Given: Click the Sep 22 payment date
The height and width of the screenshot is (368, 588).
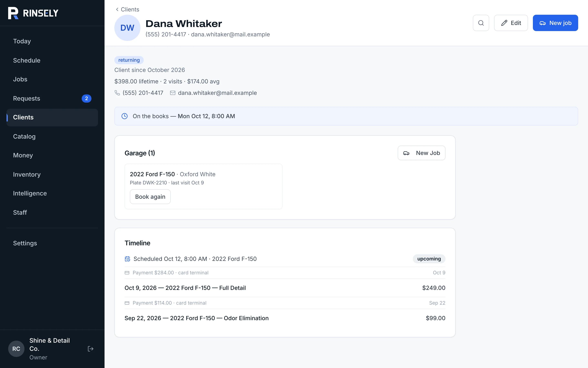Looking at the screenshot, I should (x=437, y=303).
